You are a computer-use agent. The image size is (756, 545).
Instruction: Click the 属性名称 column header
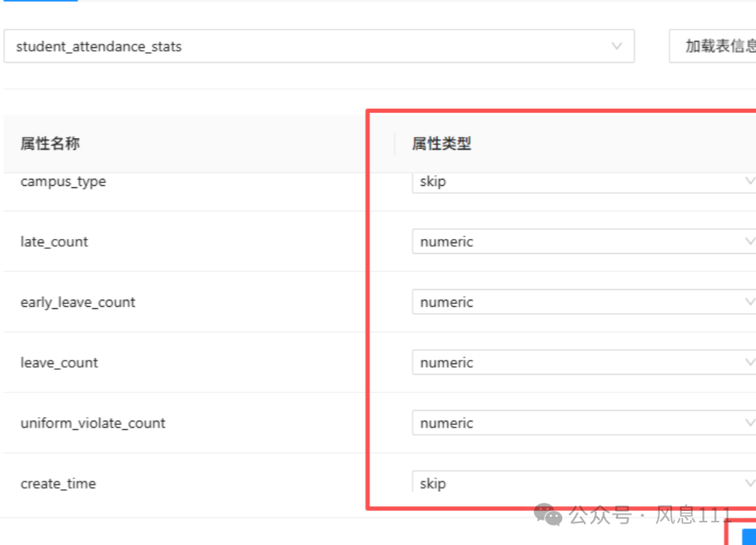coord(50,143)
